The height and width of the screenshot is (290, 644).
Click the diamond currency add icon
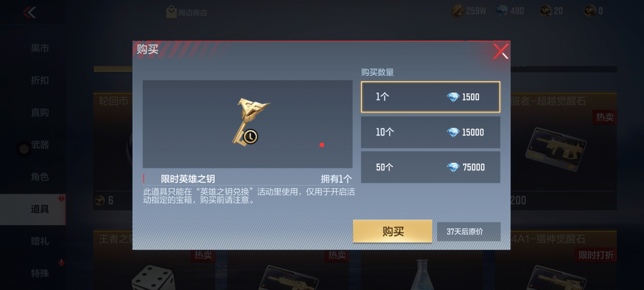coord(502,11)
